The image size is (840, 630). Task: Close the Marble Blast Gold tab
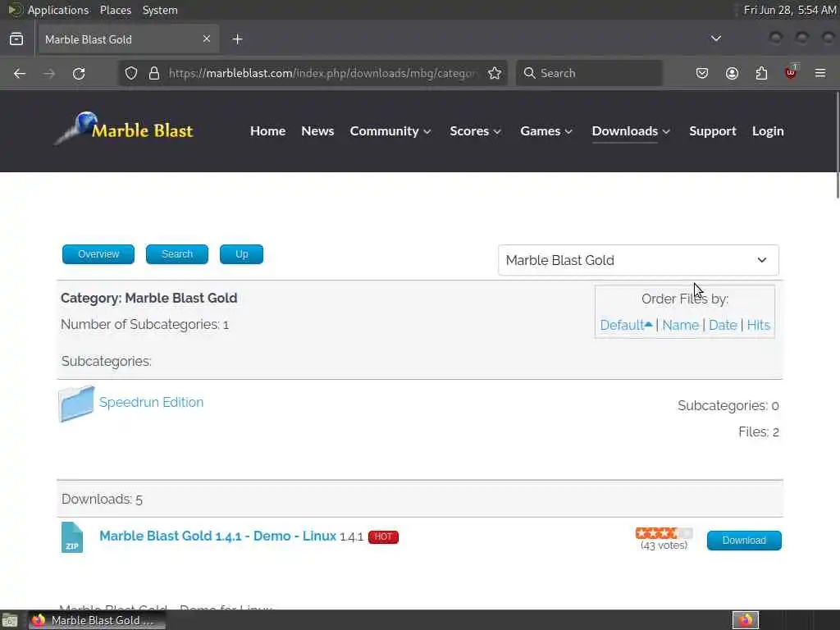click(206, 39)
